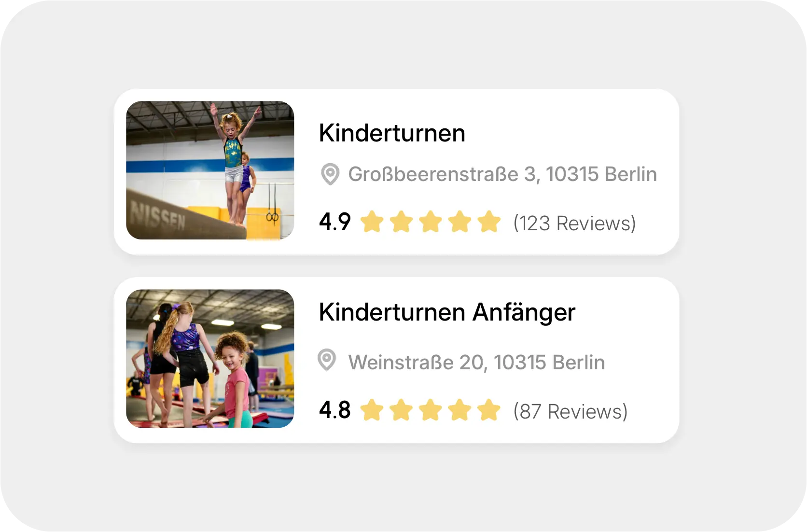Click the location pin beside Weinstraße 20
This screenshot has width=807, height=532.
coord(327,361)
